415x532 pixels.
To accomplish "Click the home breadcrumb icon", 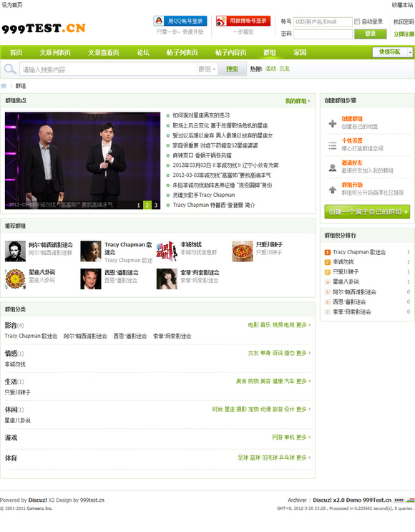I will [x=4, y=86].
